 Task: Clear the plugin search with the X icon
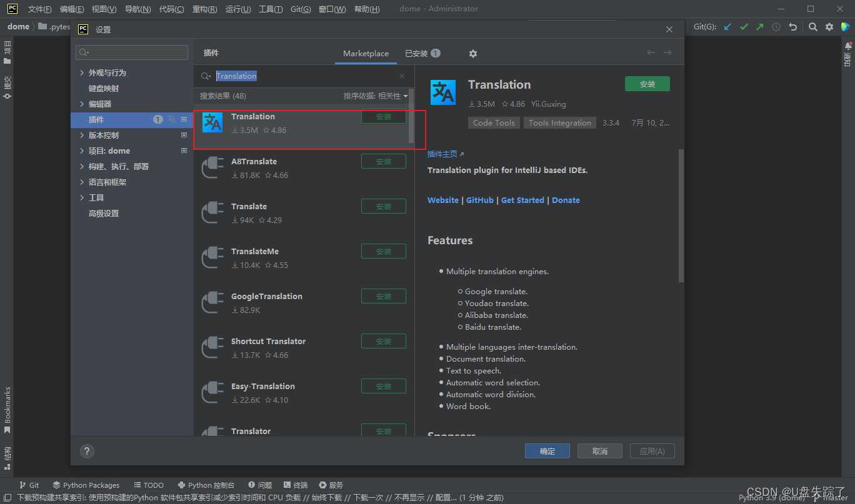tap(402, 76)
